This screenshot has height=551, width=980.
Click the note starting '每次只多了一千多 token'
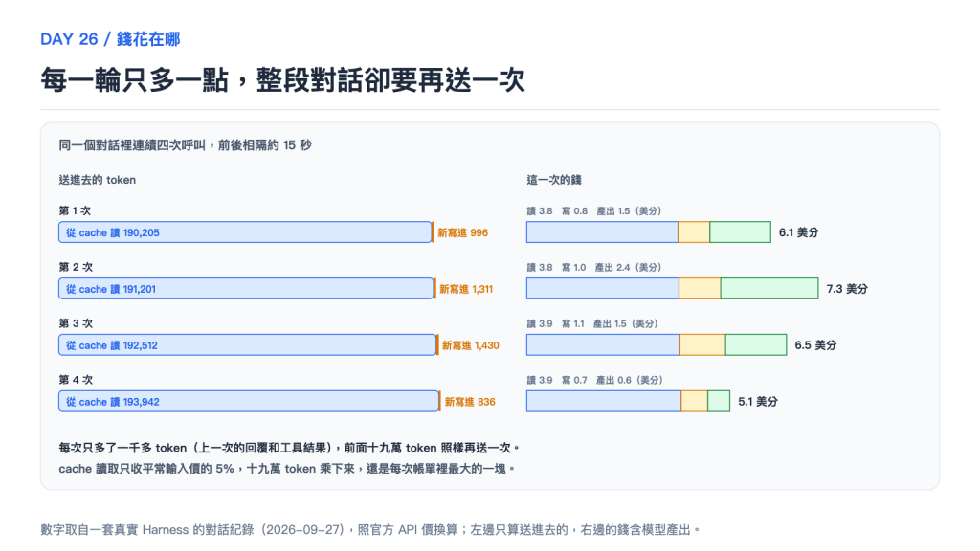[289, 448]
